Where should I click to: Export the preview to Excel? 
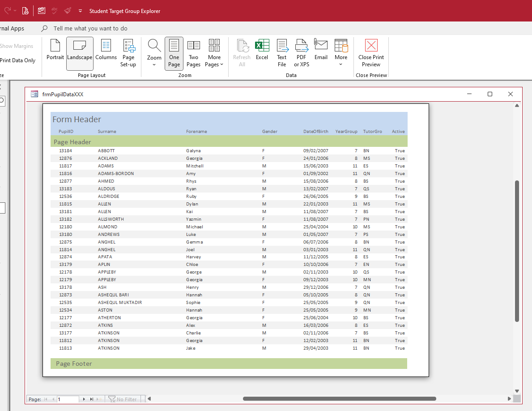(262, 50)
